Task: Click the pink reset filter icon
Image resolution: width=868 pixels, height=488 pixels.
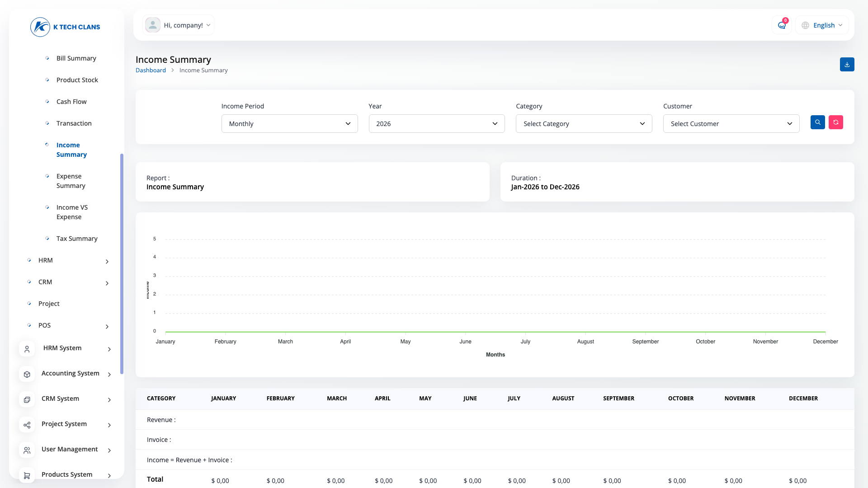Action: pos(835,122)
